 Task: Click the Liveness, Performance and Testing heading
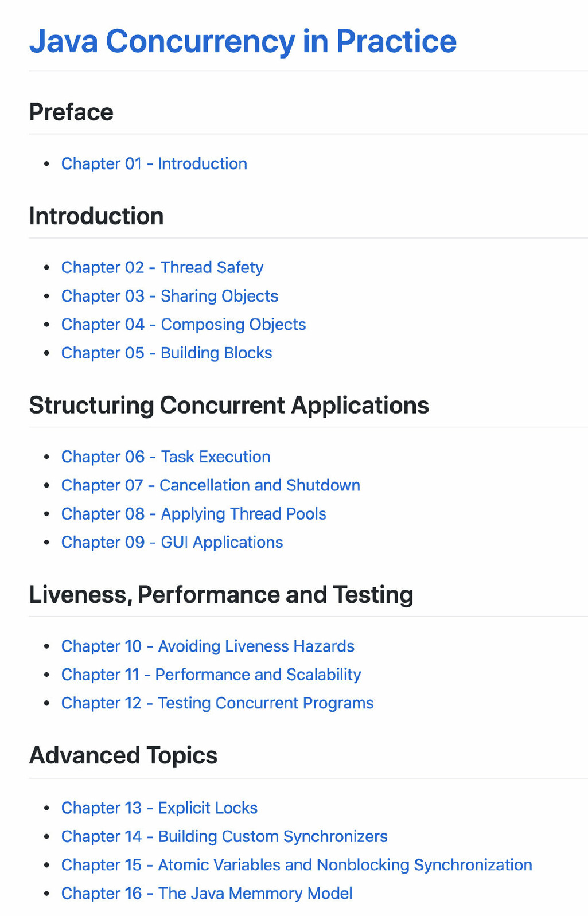pos(221,595)
